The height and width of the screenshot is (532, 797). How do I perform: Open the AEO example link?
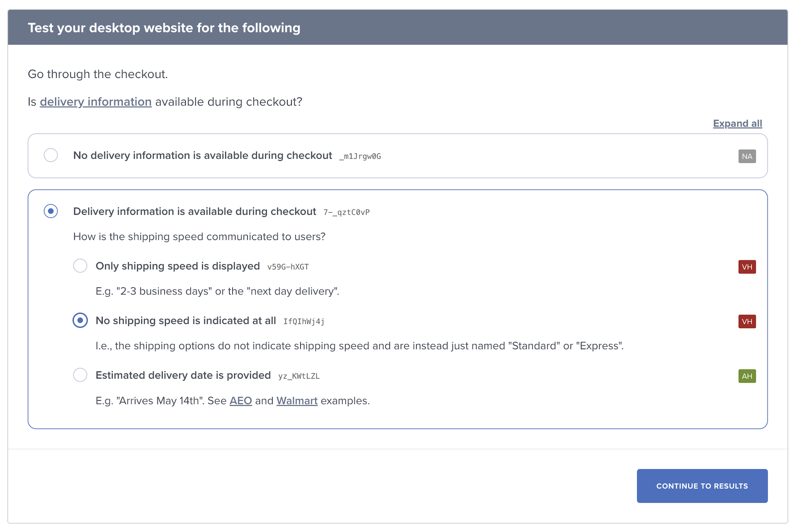point(240,401)
